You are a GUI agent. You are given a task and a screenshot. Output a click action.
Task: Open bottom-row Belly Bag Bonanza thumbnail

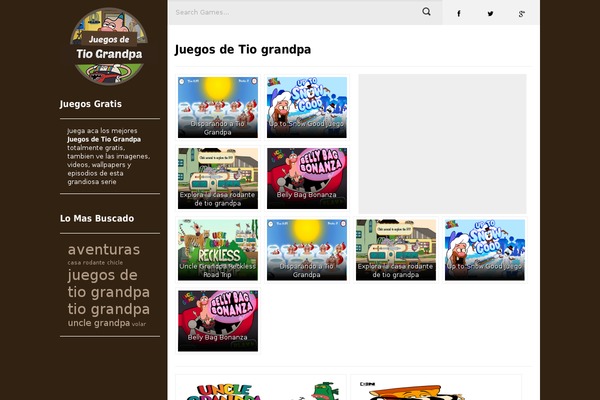coord(218,321)
